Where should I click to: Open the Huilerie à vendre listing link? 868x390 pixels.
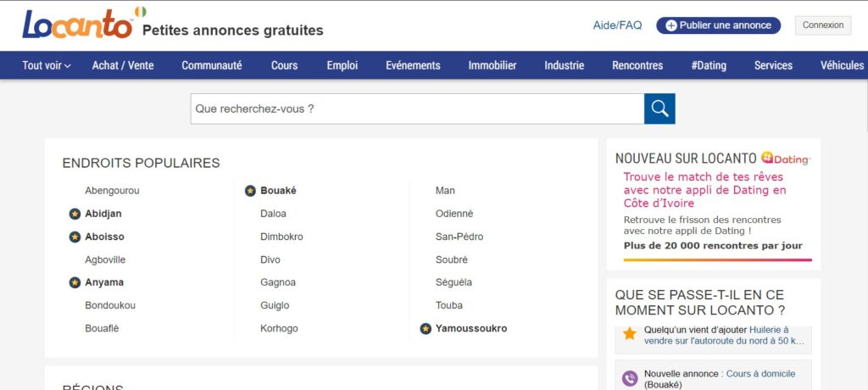[x=724, y=335]
